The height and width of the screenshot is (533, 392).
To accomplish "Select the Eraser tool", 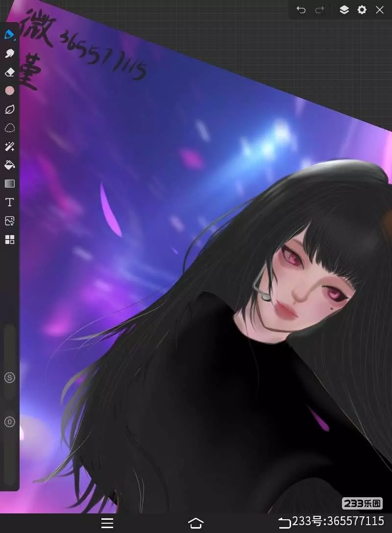I will coord(9,72).
